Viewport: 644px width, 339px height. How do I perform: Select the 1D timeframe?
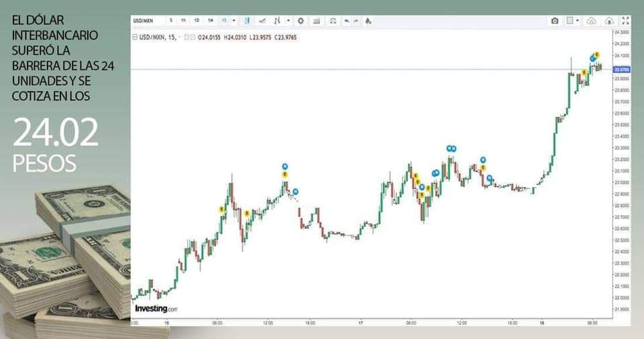(x=197, y=21)
